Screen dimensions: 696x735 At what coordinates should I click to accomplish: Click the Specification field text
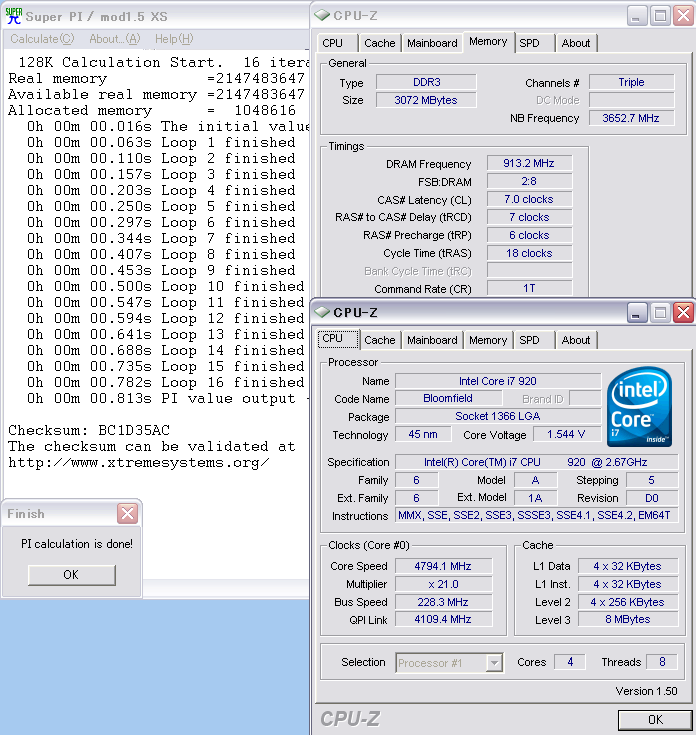point(536,462)
